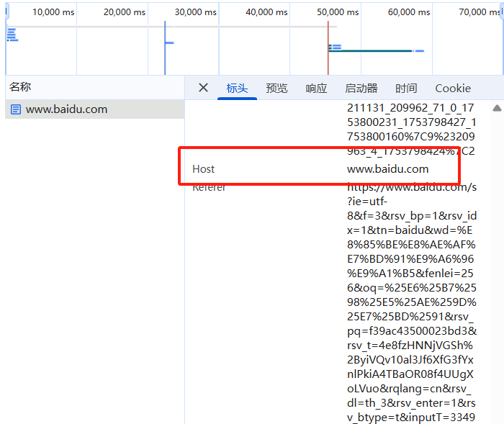The height and width of the screenshot is (424, 504).
Task: Click the 40,000 ms timeline label
Action: 266,12
